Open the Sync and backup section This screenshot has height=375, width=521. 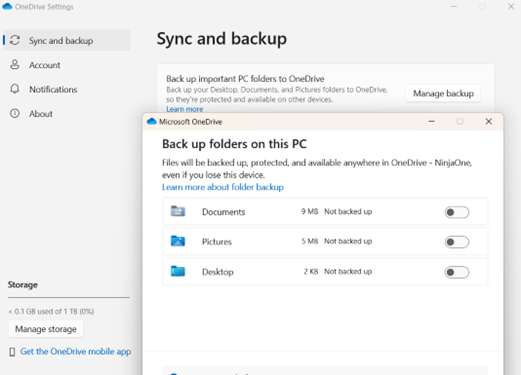(66, 41)
